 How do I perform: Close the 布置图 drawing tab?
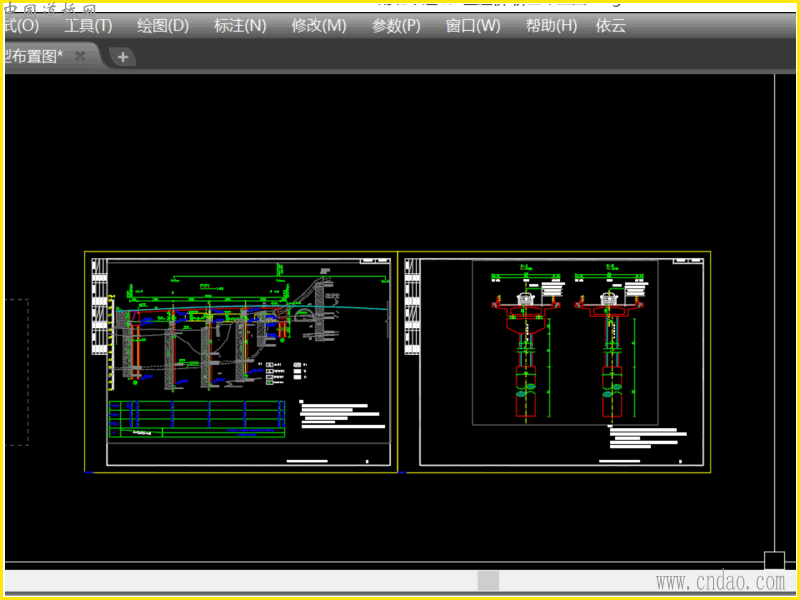tap(80, 56)
